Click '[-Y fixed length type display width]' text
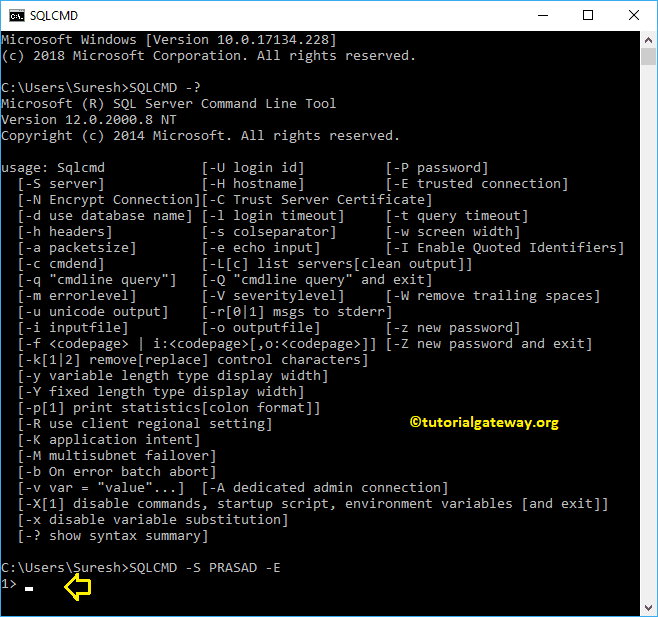Image resolution: width=658 pixels, height=617 pixels. (161, 392)
